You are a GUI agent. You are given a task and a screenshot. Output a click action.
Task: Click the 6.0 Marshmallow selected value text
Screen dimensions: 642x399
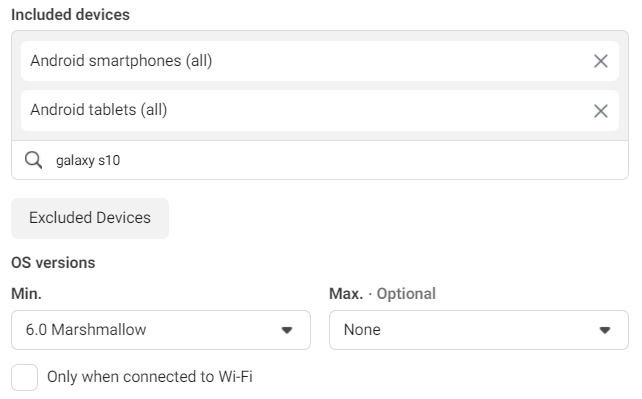(x=86, y=330)
